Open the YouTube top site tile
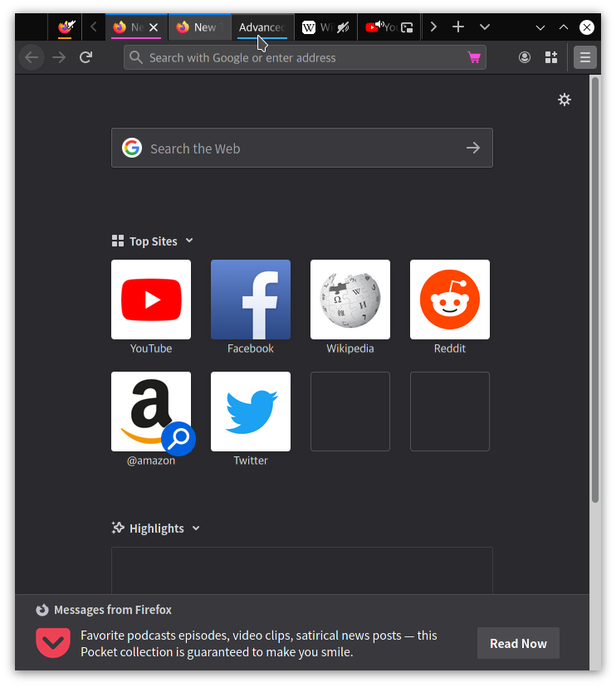Screen dimensions: 616x687 pos(151,300)
